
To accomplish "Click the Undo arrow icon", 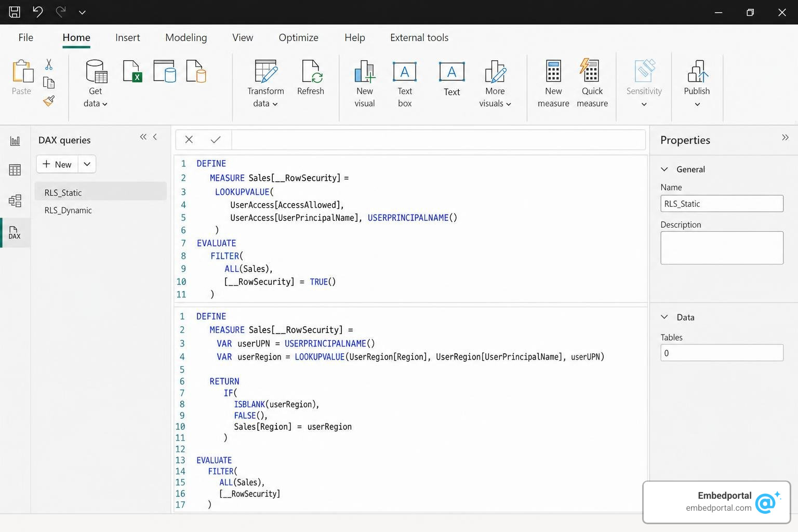I will pos(37,11).
